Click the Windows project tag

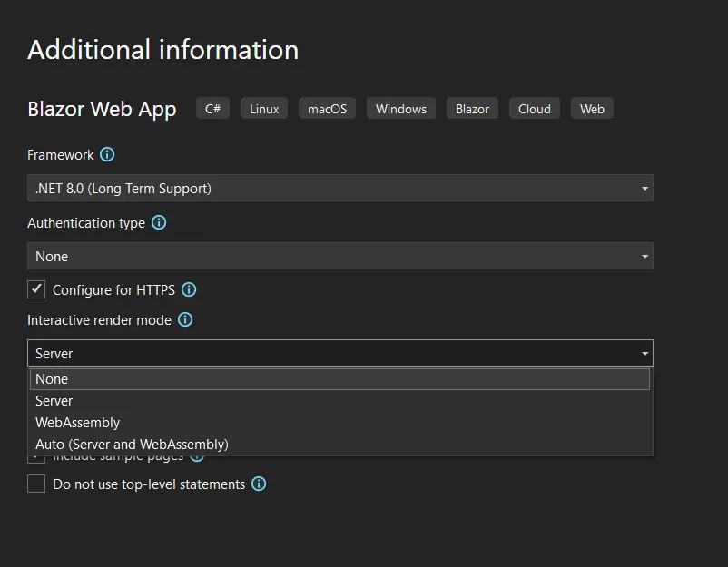pyautogui.click(x=400, y=108)
